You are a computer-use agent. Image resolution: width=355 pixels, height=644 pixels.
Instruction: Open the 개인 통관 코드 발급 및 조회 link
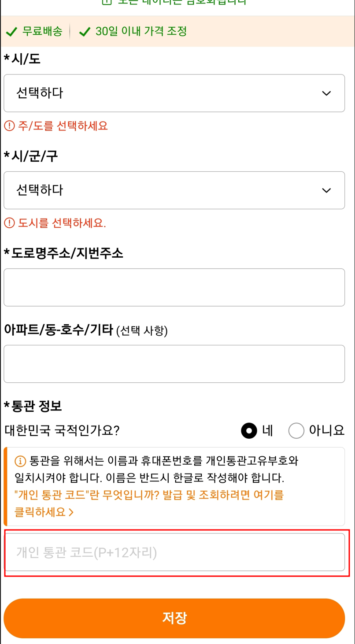pos(149,503)
